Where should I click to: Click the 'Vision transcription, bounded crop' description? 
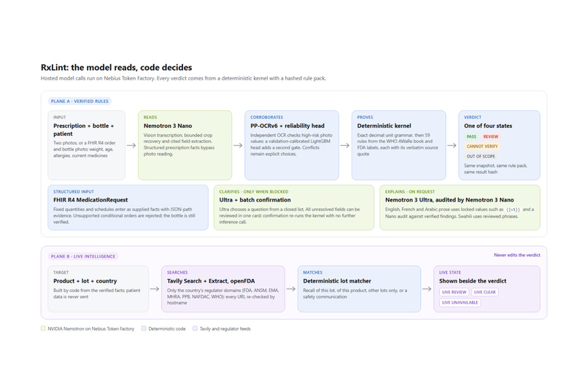(179, 145)
